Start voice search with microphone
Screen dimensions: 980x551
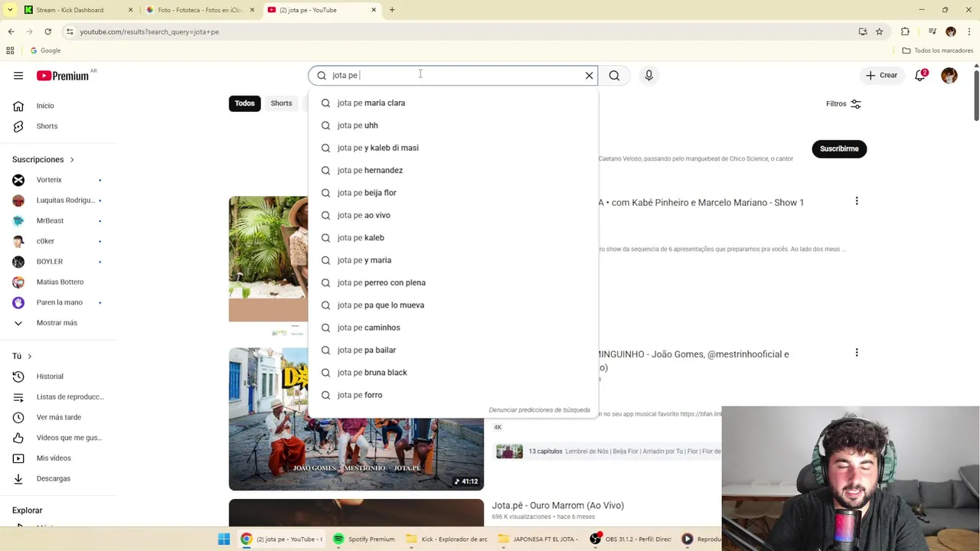pos(648,76)
